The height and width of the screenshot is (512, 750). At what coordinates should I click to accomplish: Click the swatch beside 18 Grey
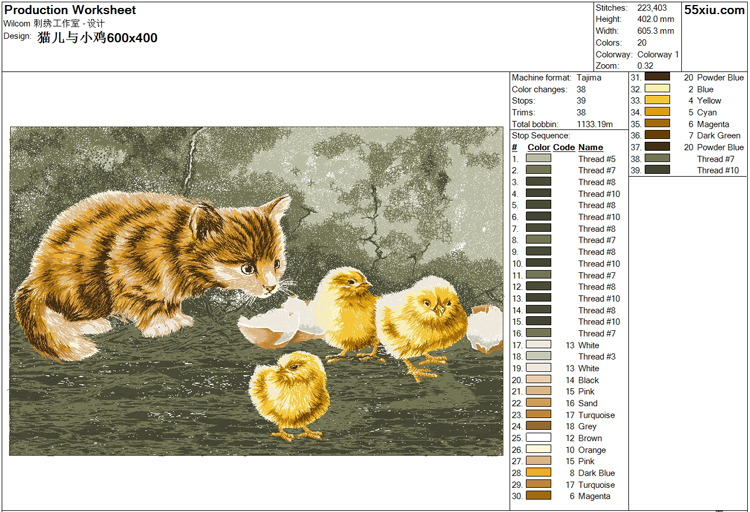[538, 426]
